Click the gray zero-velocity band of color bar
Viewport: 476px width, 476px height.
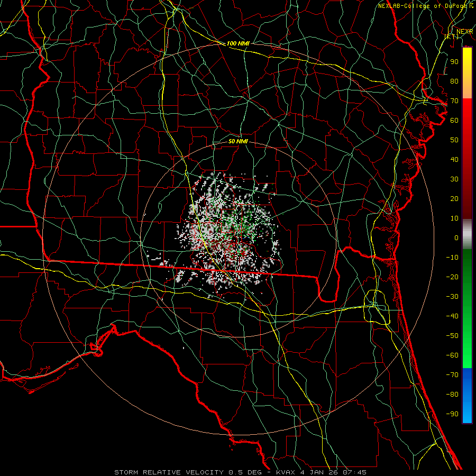click(467, 234)
